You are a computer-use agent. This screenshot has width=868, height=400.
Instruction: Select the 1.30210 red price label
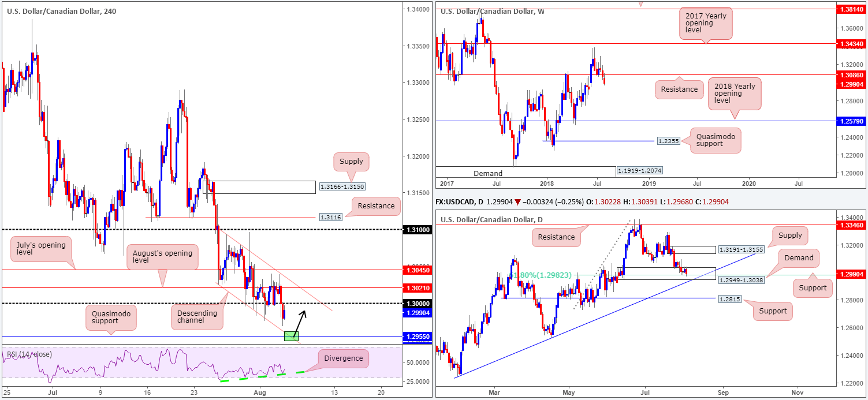pyautogui.click(x=418, y=287)
